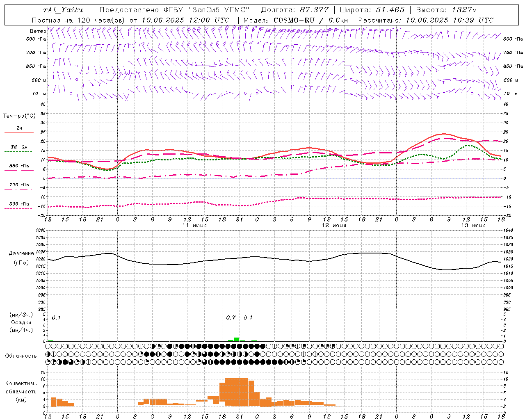
Task: Click the 'Td 2м' legend label
Action: [19, 147]
